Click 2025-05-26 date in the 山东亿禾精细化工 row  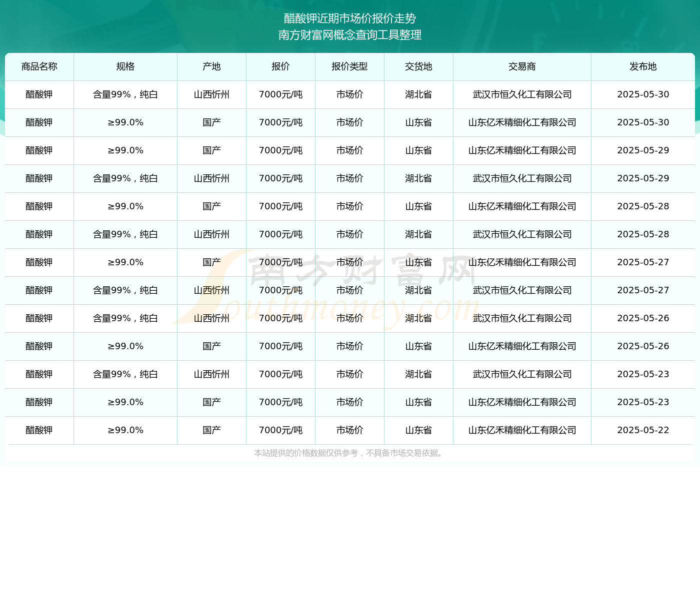[643, 346]
